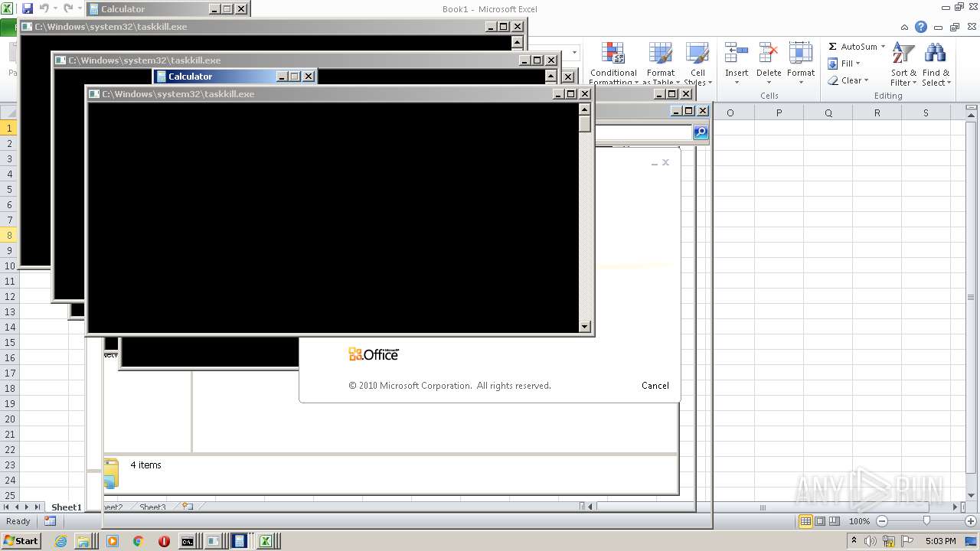Click the Action Center flag icon
Image resolution: width=980 pixels, height=551 pixels.
908,541
